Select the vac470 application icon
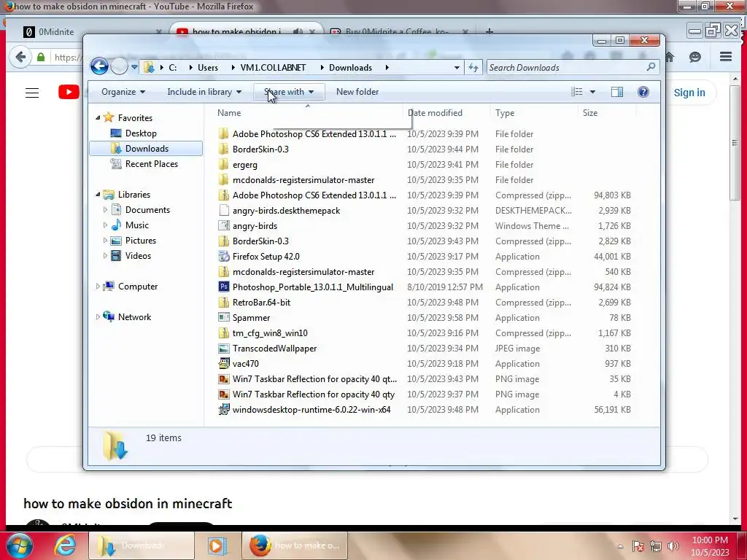 coord(223,363)
